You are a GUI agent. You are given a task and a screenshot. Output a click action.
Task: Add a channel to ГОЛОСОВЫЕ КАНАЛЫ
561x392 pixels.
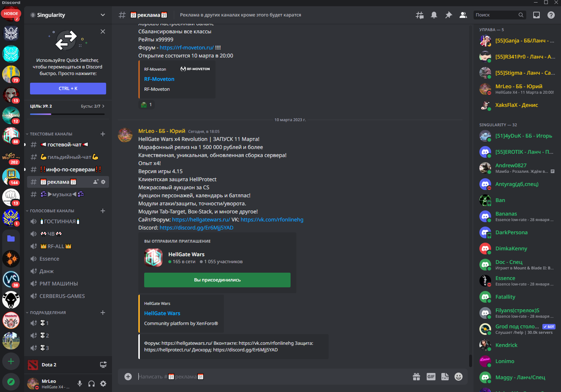pos(103,211)
